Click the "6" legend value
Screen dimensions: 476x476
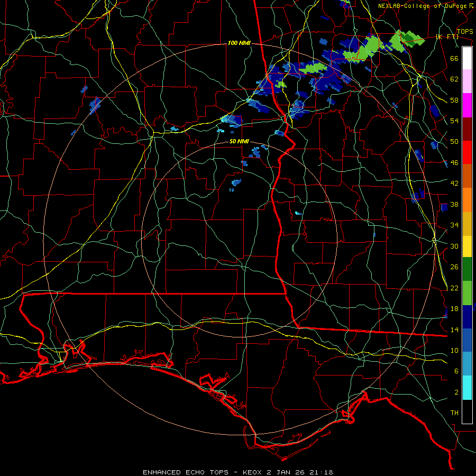[x=456, y=371]
